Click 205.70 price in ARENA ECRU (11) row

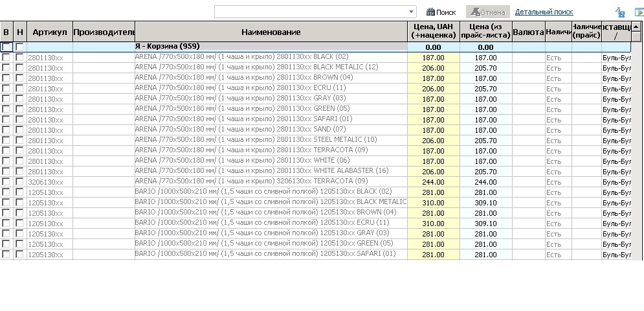485,89
